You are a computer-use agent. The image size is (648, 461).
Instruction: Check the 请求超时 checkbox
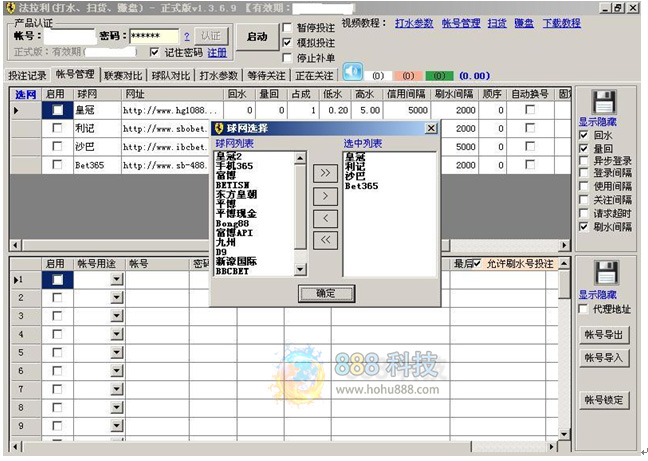coord(584,214)
